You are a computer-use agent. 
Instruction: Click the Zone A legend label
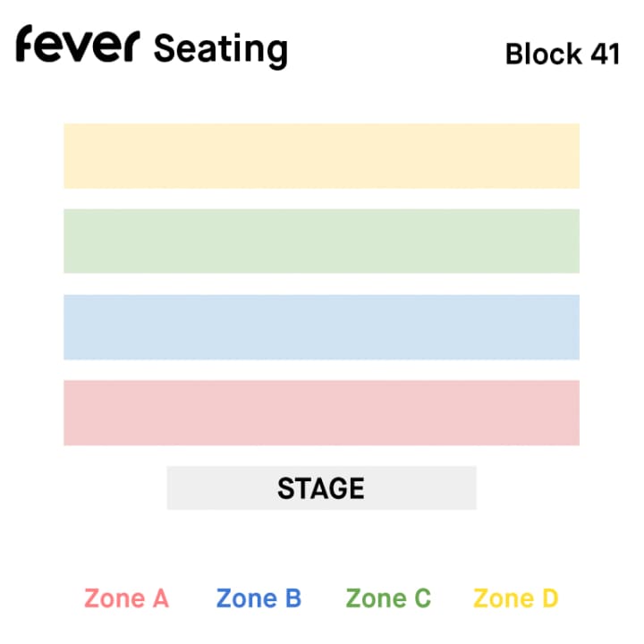click(x=126, y=598)
